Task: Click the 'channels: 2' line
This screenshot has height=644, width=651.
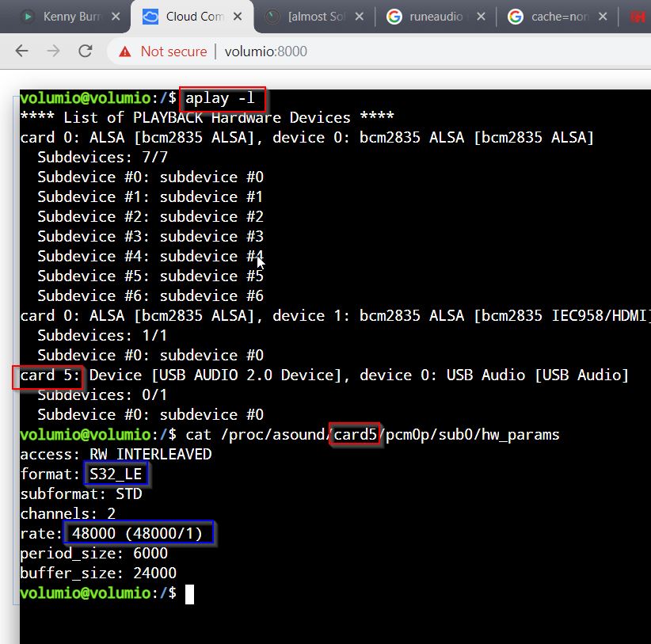Action: click(x=67, y=513)
